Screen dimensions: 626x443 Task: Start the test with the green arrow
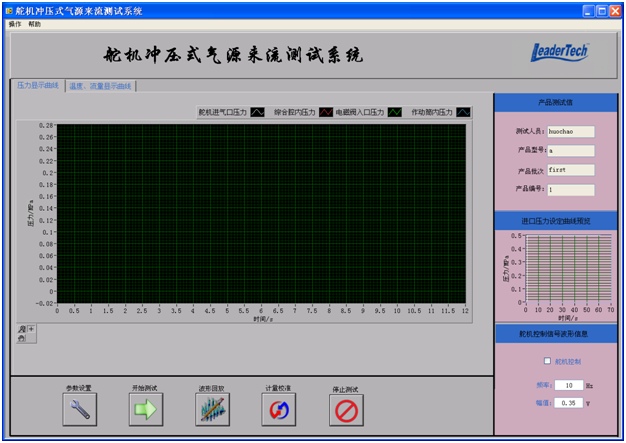(x=144, y=408)
